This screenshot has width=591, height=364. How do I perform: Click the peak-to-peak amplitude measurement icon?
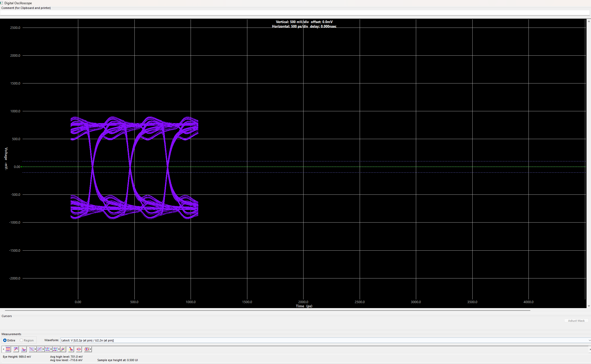(8, 349)
